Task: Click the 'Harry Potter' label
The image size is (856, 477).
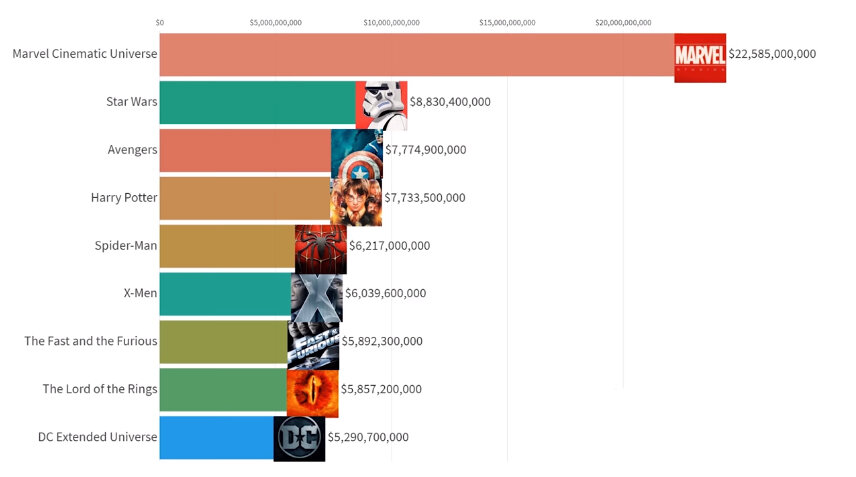Action: click(x=124, y=198)
